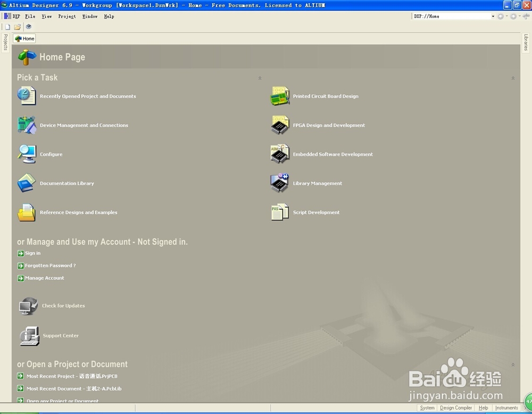Click the Check for Updates link
Viewport: 532px width, 414px height.
(x=63, y=306)
